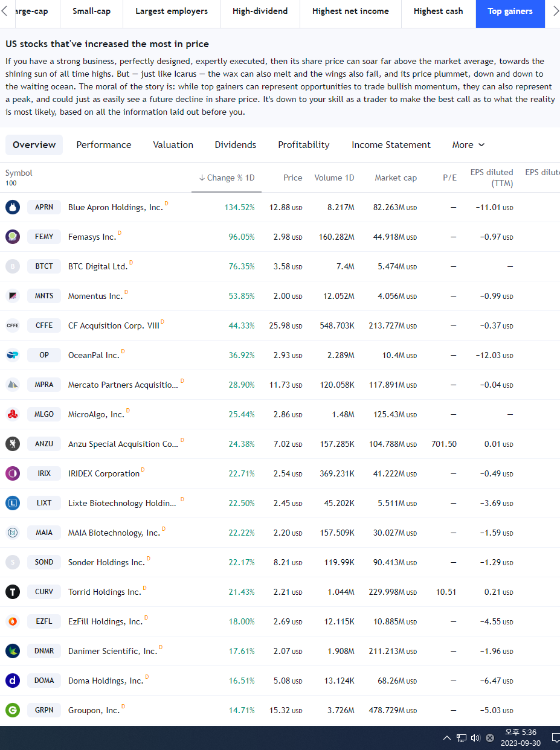
Task: Click the MicroAlgo red logo icon
Action: coord(13,414)
